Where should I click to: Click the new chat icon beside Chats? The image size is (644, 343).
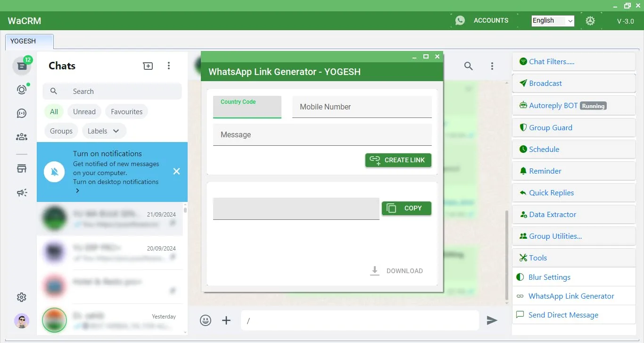[148, 66]
